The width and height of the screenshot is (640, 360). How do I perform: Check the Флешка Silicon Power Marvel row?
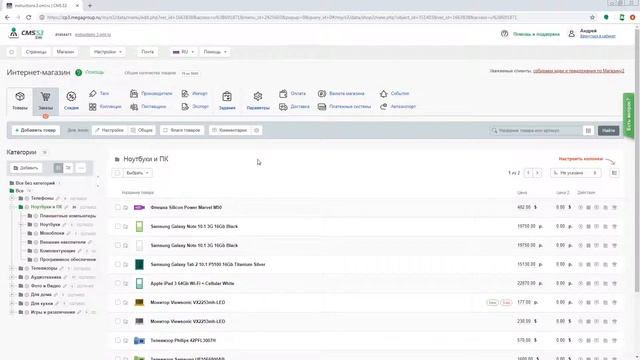tap(118, 207)
